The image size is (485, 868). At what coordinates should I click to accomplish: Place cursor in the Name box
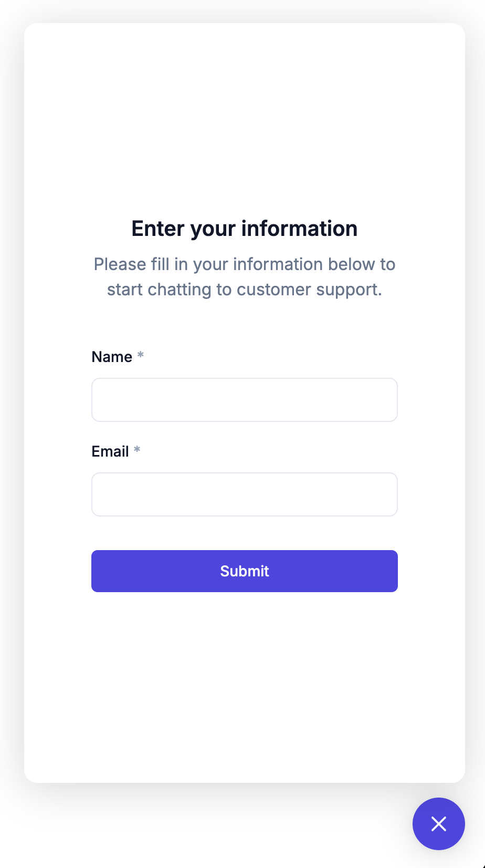pos(244,400)
